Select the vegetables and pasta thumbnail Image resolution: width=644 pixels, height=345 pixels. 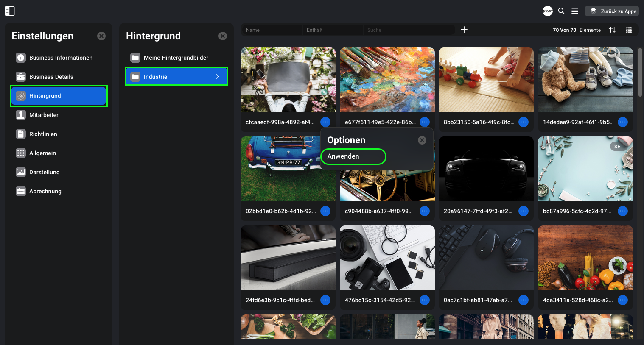tap(585, 258)
